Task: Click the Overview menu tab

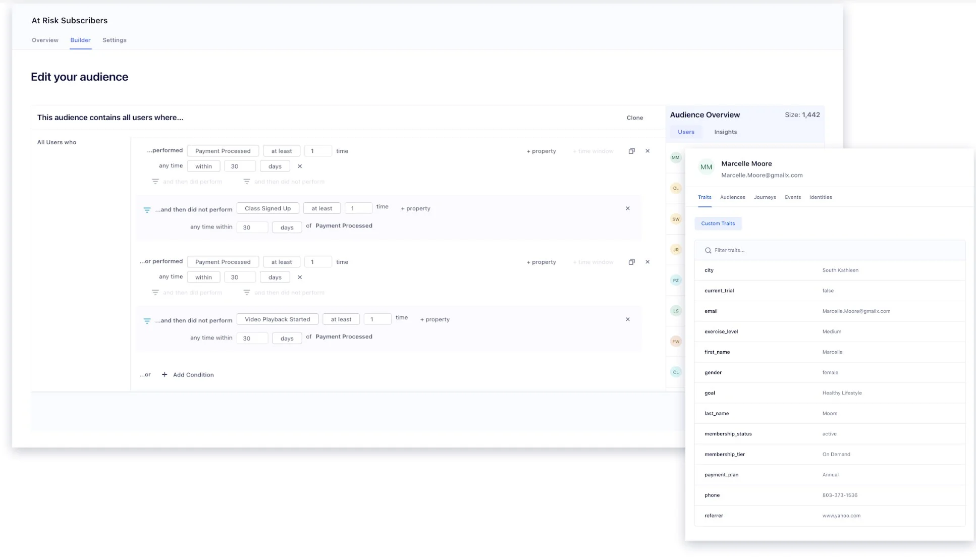Action: 45,39
